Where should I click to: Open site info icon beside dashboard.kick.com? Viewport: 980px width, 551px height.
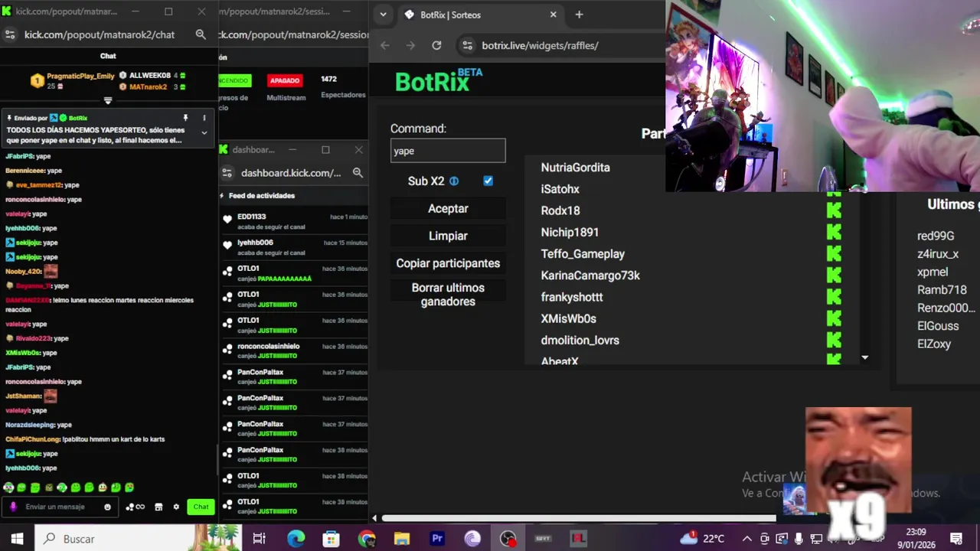[x=227, y=173]
